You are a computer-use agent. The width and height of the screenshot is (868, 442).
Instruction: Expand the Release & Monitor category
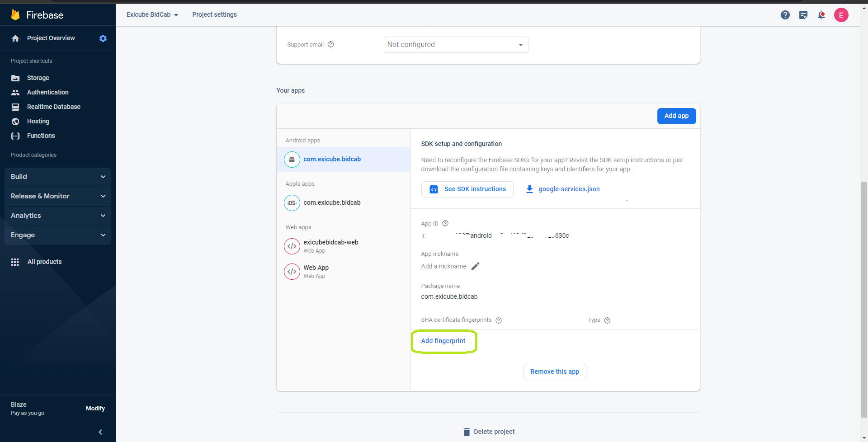(58, 196)
